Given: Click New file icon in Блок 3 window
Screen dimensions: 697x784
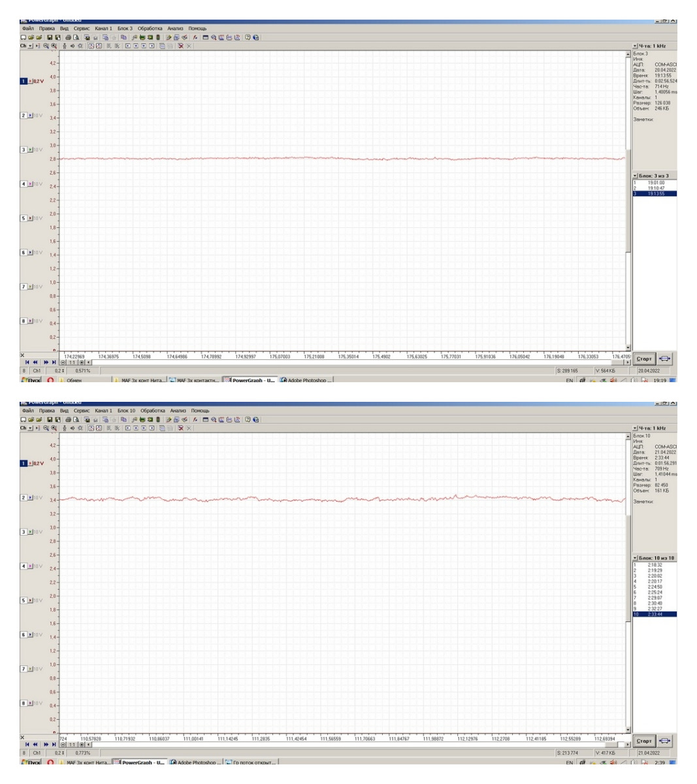Looking at the screenshot, I should pos(24,37).
